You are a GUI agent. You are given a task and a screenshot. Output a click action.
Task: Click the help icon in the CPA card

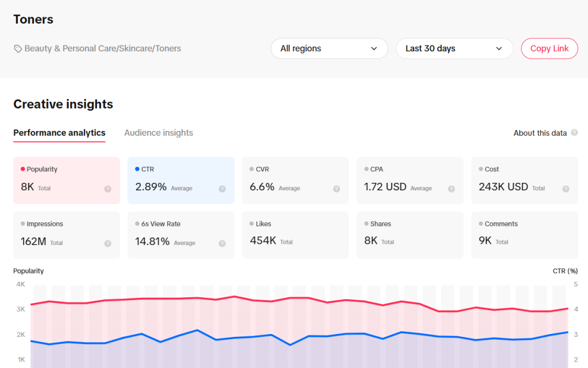pos(451,189)
